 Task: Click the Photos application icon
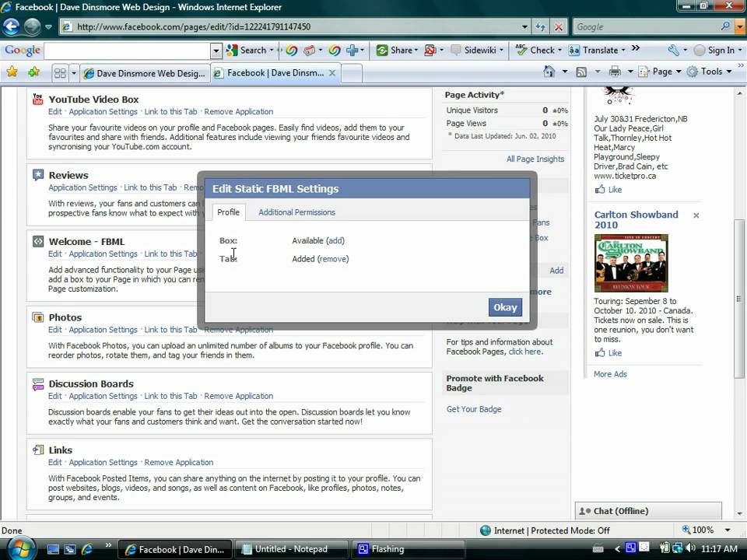38,317
